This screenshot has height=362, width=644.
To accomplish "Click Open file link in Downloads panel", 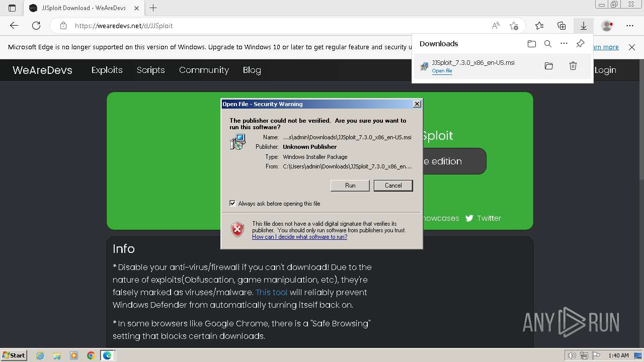I will [442, 71].
